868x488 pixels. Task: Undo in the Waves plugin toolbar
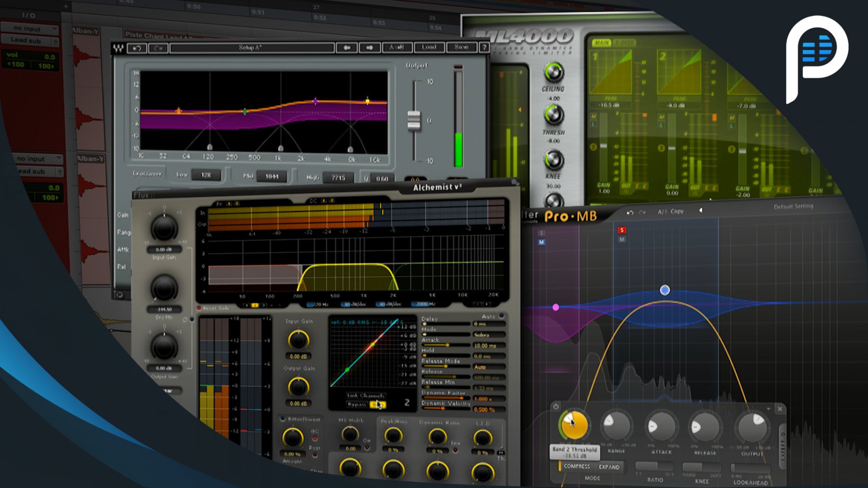point(137,48)
